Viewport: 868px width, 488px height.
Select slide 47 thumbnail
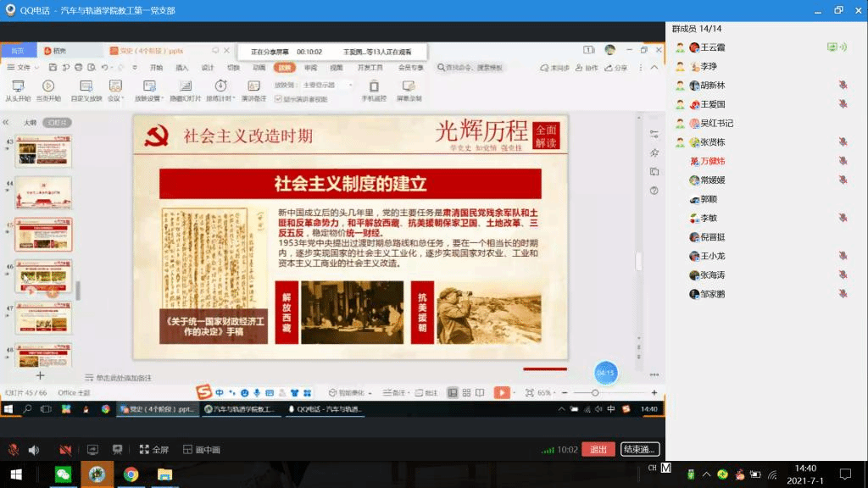(x=43, y=318)
